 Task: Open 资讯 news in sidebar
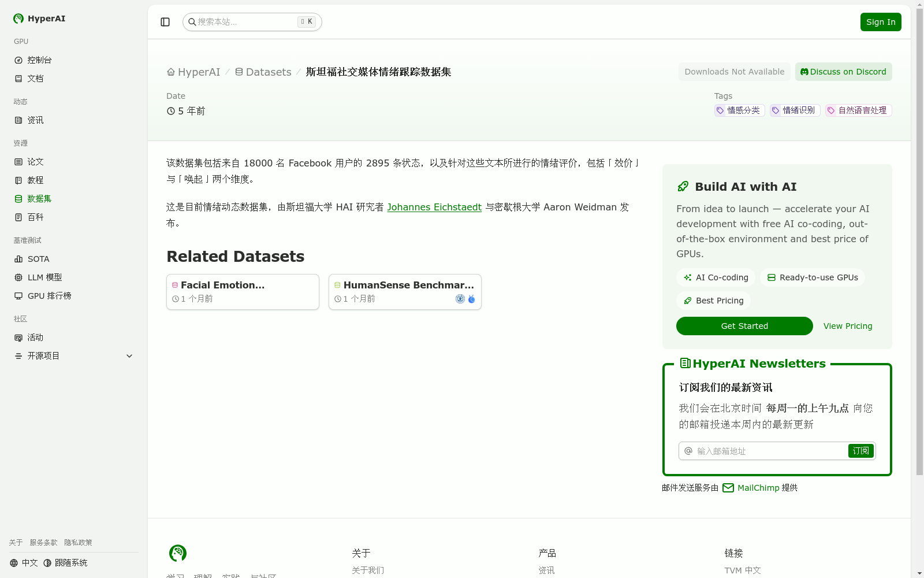click(x=74, y=120)
